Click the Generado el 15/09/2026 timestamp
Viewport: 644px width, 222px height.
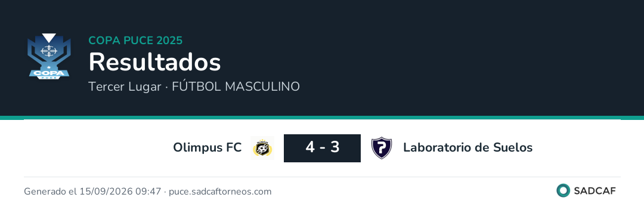point(92,192)
